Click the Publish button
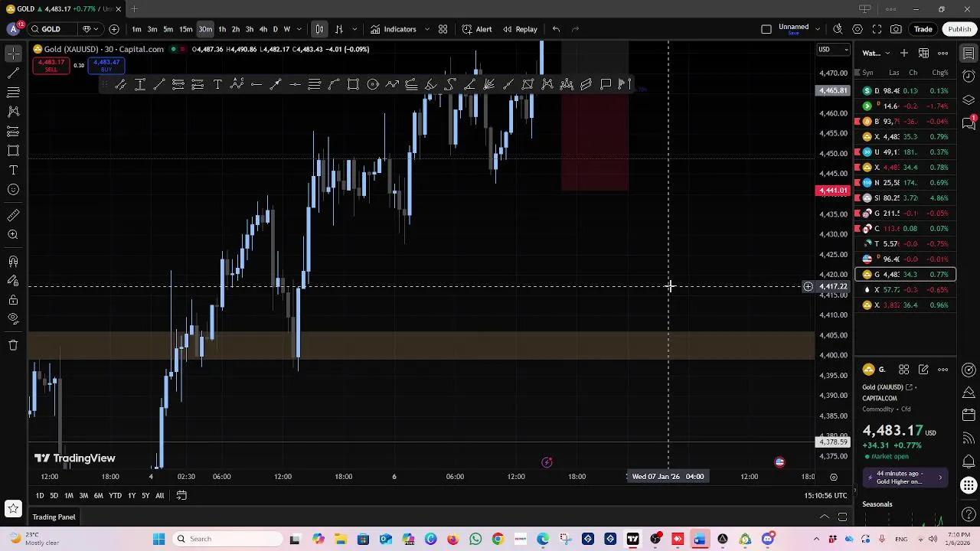Screen dimensions: 980x551 959,29
